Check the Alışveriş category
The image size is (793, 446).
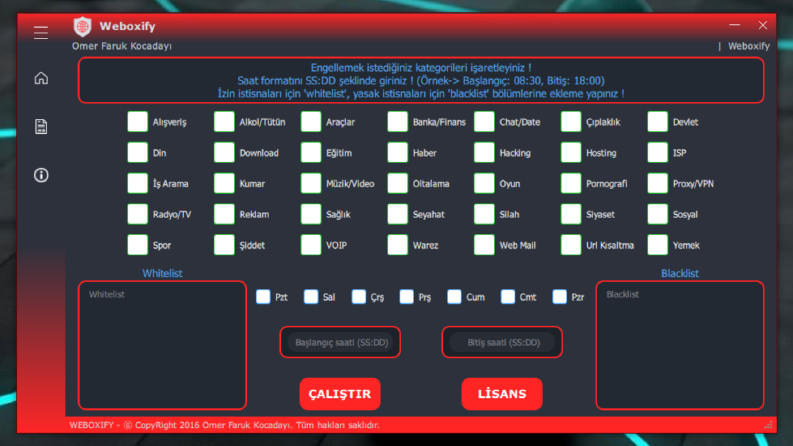[x=137, y=122]
